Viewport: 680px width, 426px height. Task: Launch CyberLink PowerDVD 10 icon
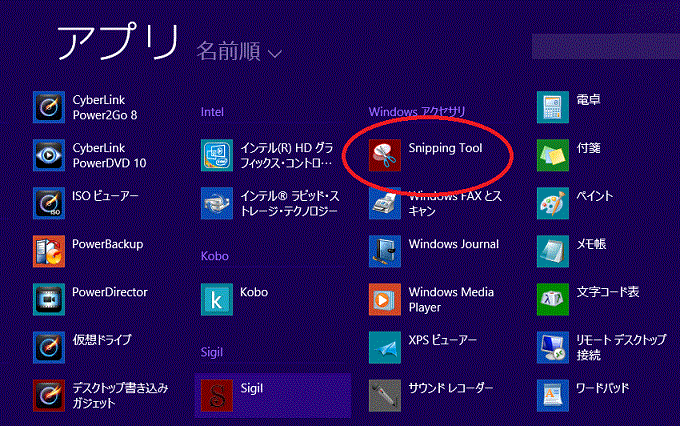click(49, 155)
